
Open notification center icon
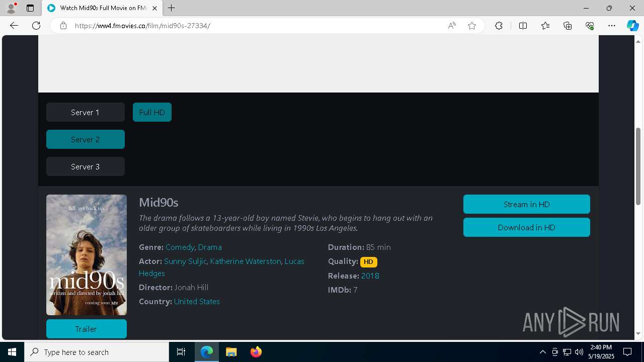pos(627,352)
